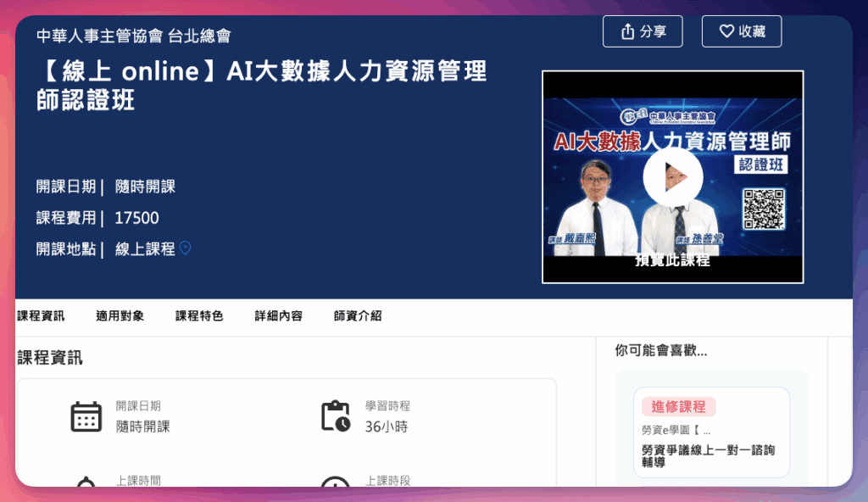Viewport: 868px width, 502px height.
Task: Click the 進修課程 tag
Action: coord(679,407)
